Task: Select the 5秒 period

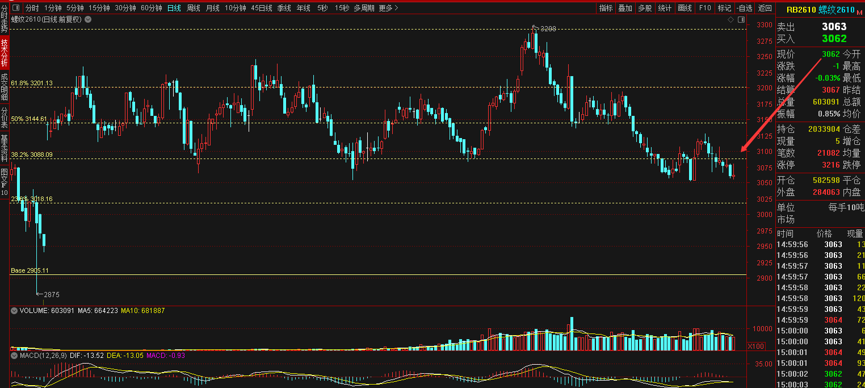Action: pos(322,8)
